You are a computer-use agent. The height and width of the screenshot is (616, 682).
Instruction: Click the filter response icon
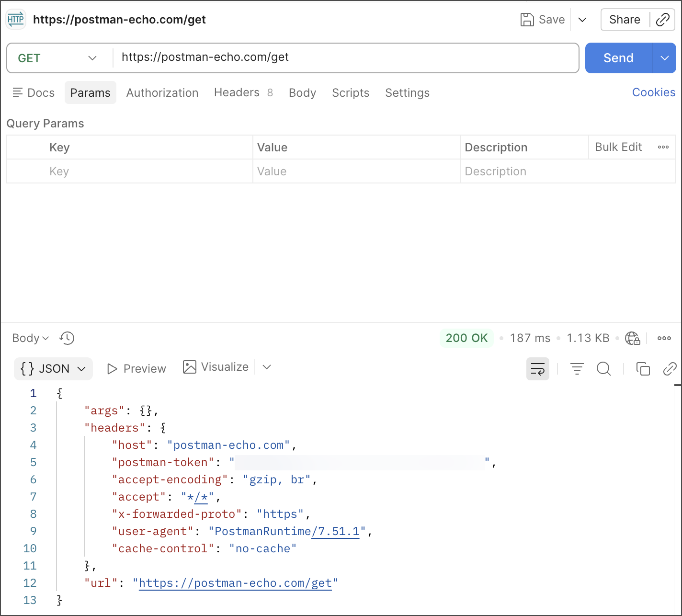pyautogui.click(x=577, y=369)
